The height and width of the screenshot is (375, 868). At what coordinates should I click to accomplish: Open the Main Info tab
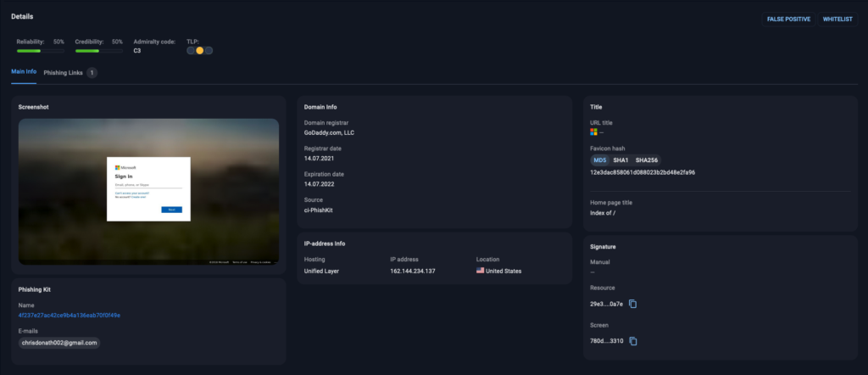pos(24,72)
